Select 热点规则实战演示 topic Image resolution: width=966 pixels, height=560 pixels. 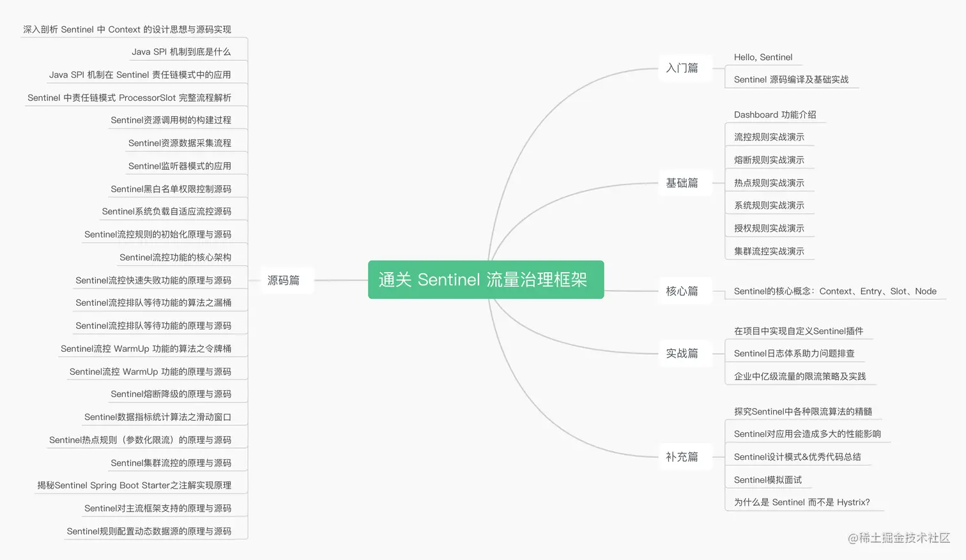(769, 183)
